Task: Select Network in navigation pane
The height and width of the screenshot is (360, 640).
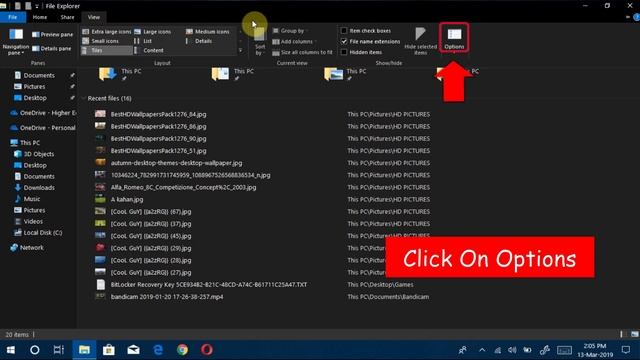Action: pyautogui.click(x=31, y=247)
